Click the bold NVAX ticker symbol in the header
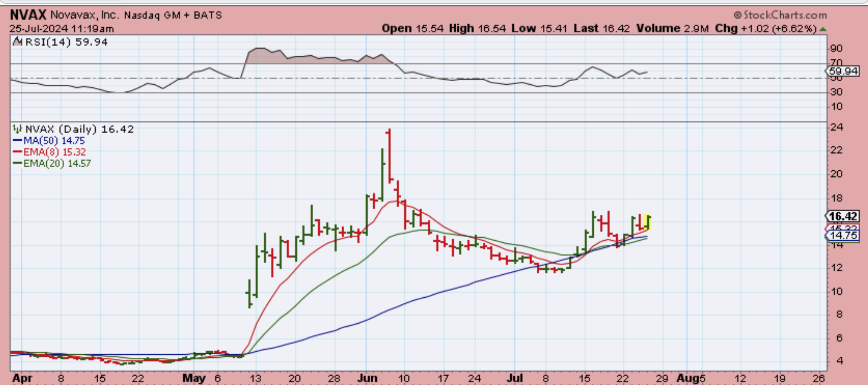The height and width of the screenshot is (385, 868). coord(28,15)
